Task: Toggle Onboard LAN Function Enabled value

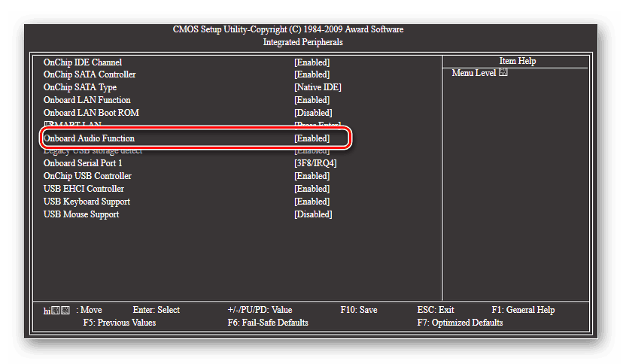Action: point(311,100)
